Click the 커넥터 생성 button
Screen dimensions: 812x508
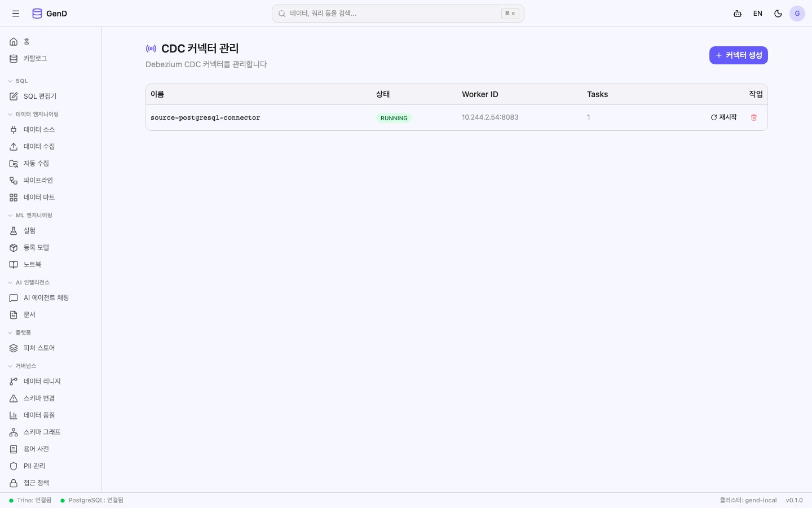(x=739, y=55)
